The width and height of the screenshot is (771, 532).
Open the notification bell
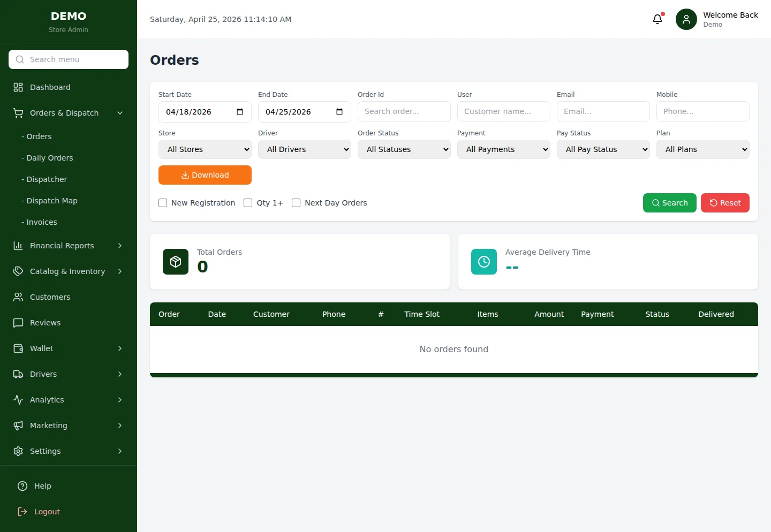coord(657,19)
